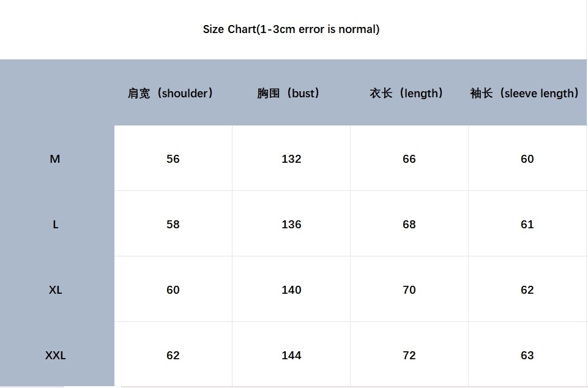Click the M shoulder value 56
The height and width of the screenshot is (388, 588).
173,159
